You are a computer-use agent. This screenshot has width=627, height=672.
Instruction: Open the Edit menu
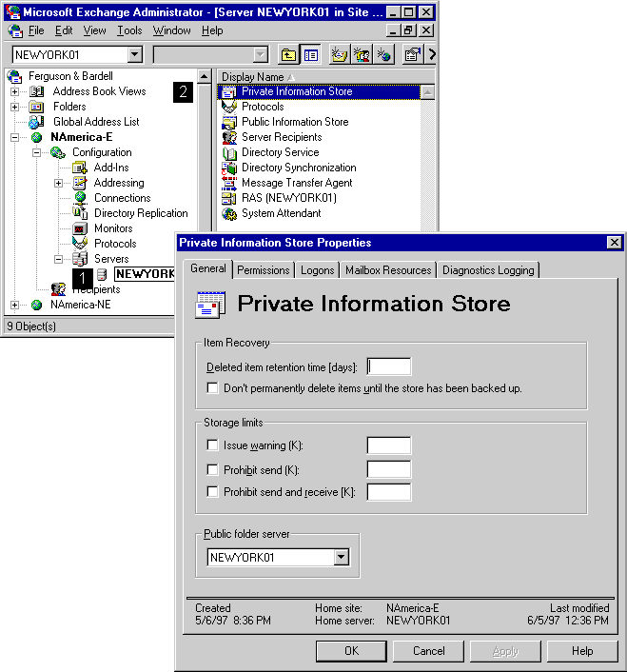pyautogui.click(x=64, y=30)
